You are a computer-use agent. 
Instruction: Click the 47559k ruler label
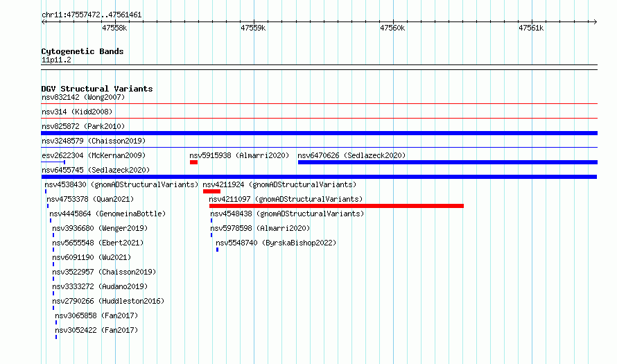point(253,28)
